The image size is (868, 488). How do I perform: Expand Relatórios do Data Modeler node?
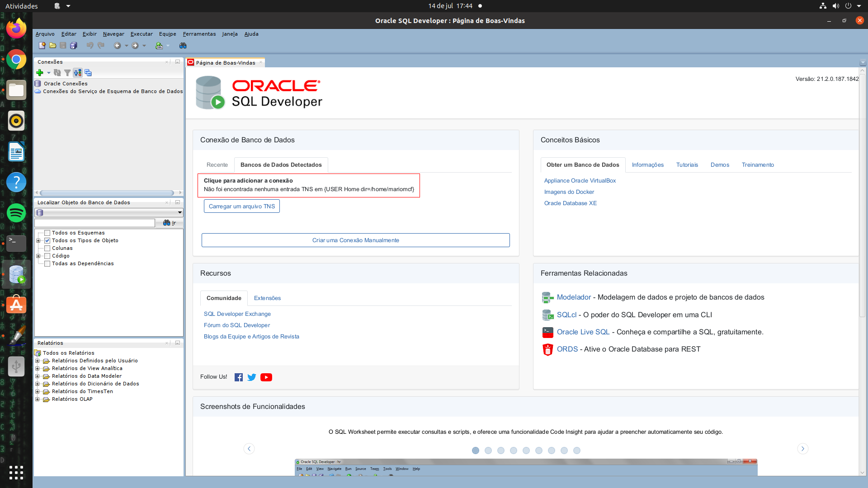(x=38, y=376)
